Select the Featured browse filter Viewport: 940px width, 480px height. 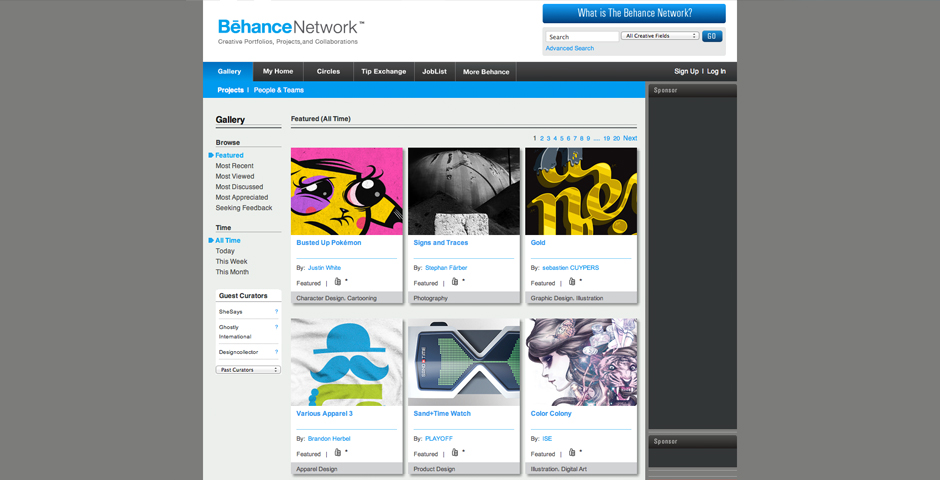[x=230, y=155]
